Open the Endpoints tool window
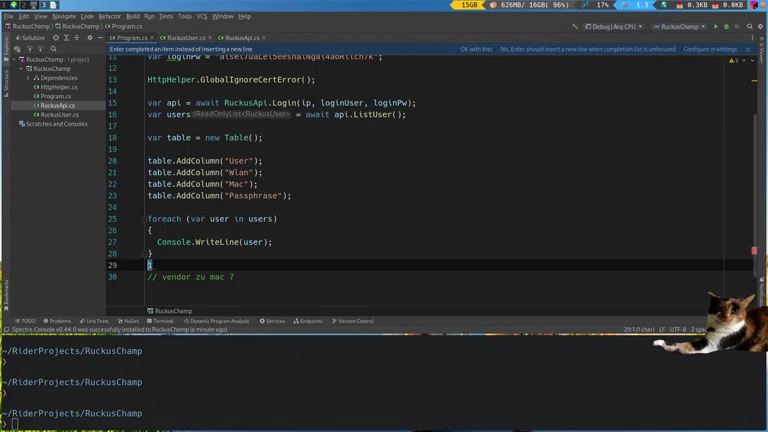768x432 pixels. [308, 321]
